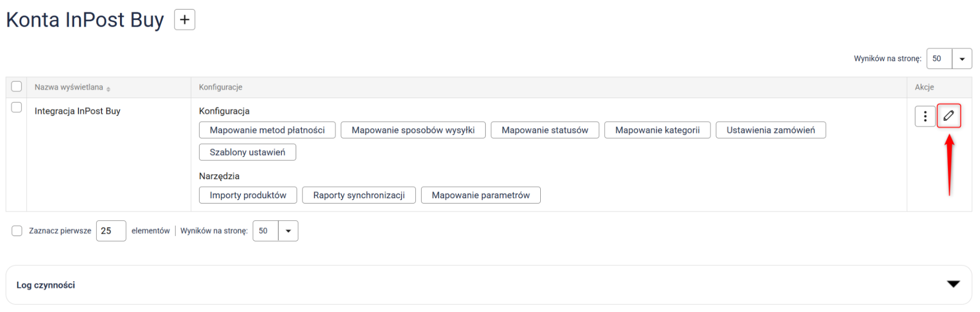Launch Importy produktów tool
Image resolution: width=980 pixels, height=312 pixels.
(x=248, y=195)
